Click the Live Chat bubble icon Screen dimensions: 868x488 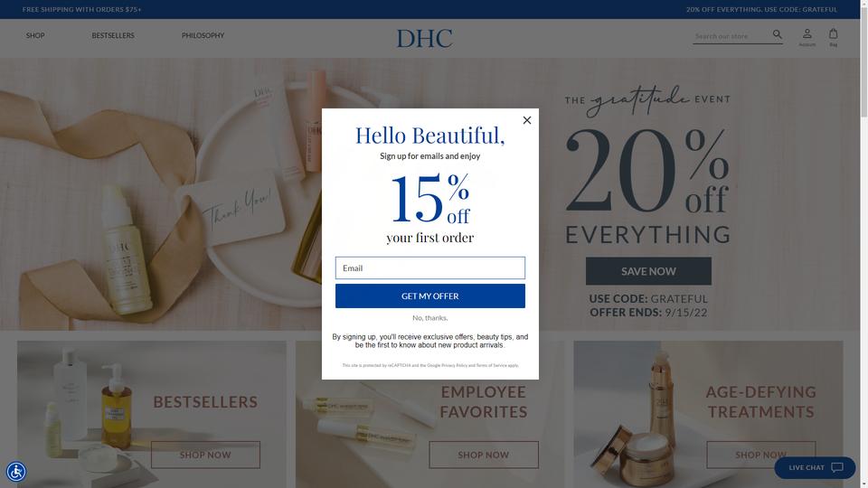(837, 467)
